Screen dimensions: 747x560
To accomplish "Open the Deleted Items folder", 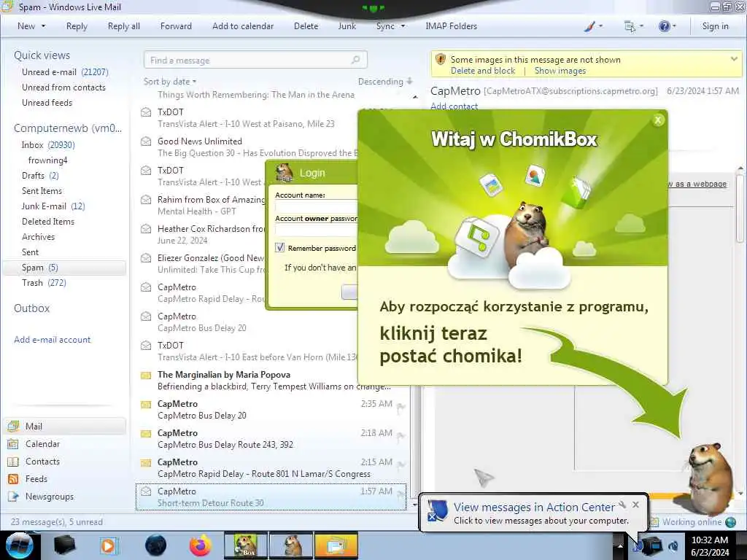I will pos(48,222).
